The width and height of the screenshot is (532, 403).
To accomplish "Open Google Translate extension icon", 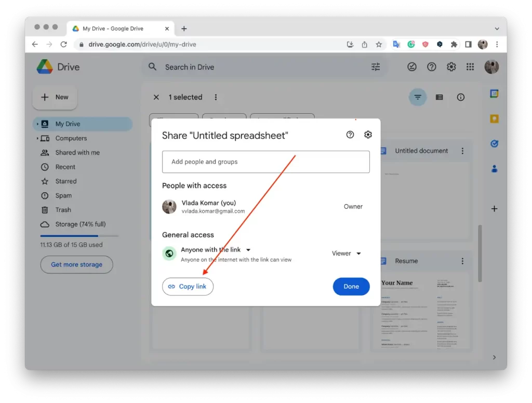I will tap(396, 45).
